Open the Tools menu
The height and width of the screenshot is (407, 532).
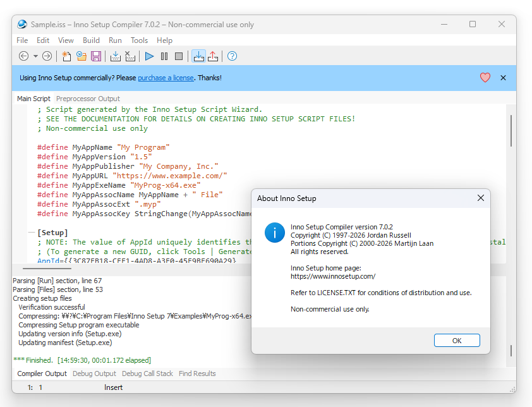(139, 40)
